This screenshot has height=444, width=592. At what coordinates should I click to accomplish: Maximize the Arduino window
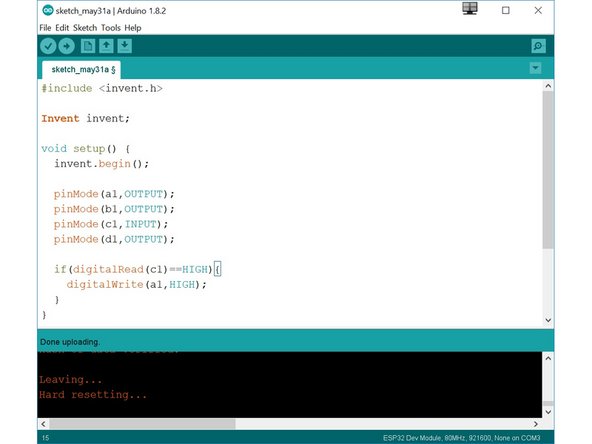pos(506,11)
